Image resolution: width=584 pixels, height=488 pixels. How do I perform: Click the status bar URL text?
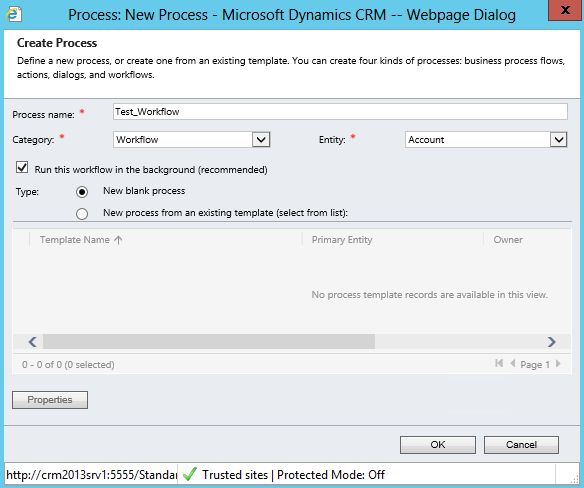pos(92,475)
